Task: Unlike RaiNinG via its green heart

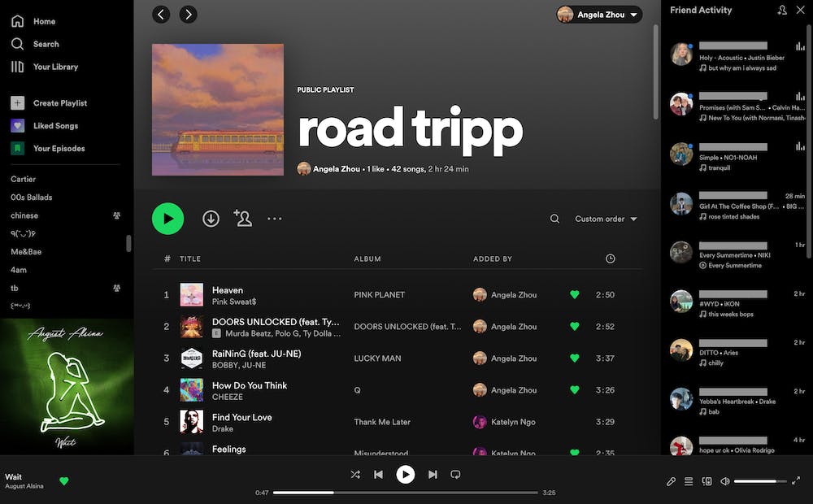Action: tap(575, 358)
